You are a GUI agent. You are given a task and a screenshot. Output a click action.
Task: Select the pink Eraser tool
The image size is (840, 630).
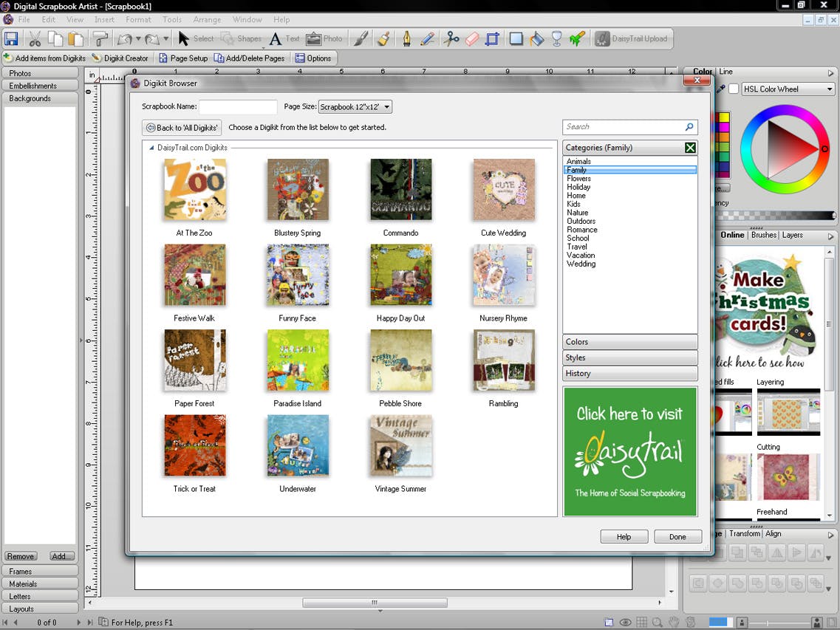tap(471, 38)
